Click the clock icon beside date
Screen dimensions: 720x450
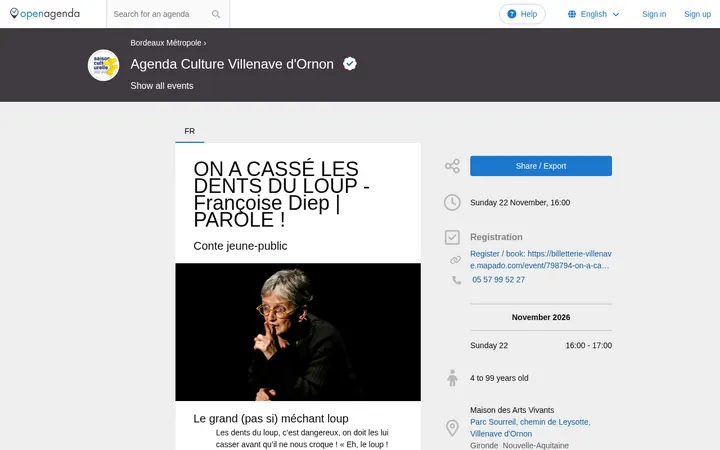pos(452,202)
